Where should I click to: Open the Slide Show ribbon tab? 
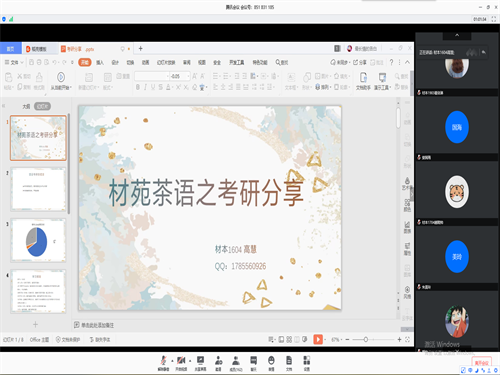tap(166, 62)
